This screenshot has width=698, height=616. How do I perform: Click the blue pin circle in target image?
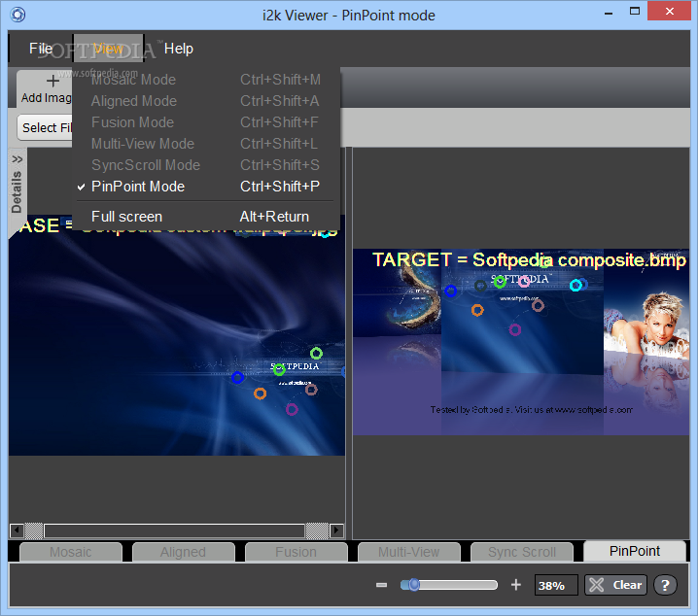[x=450, y=291]
